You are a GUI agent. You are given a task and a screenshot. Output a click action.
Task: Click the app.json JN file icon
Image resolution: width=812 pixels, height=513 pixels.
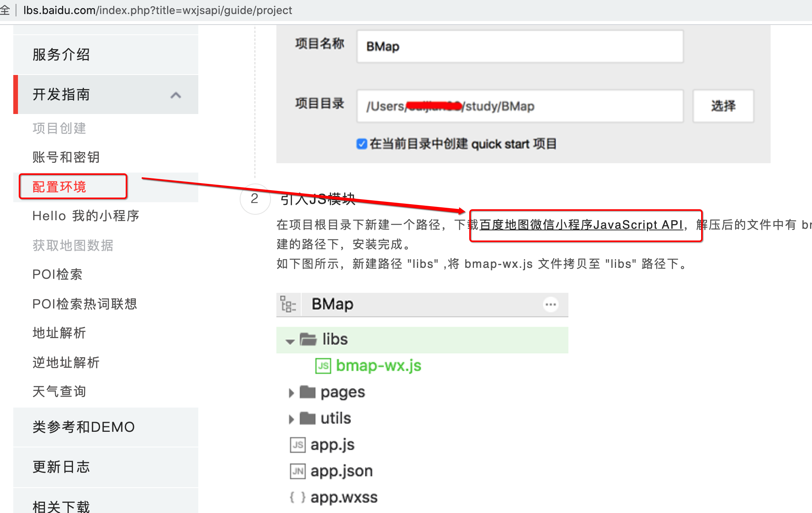298,471
